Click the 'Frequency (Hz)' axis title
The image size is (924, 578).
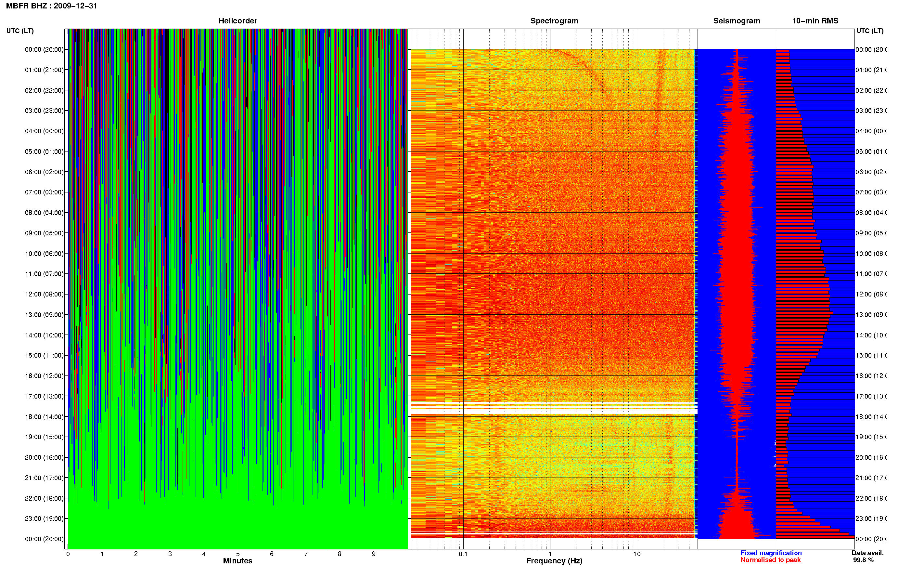(554, 561)
